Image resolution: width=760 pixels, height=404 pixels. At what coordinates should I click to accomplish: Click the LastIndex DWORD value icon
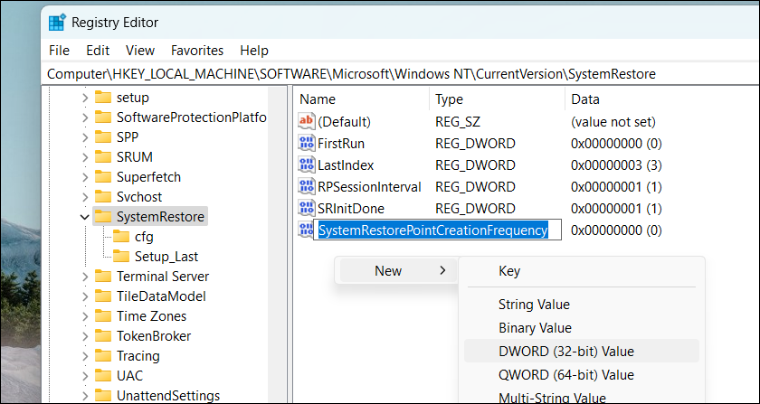click(x=307, y=165)
